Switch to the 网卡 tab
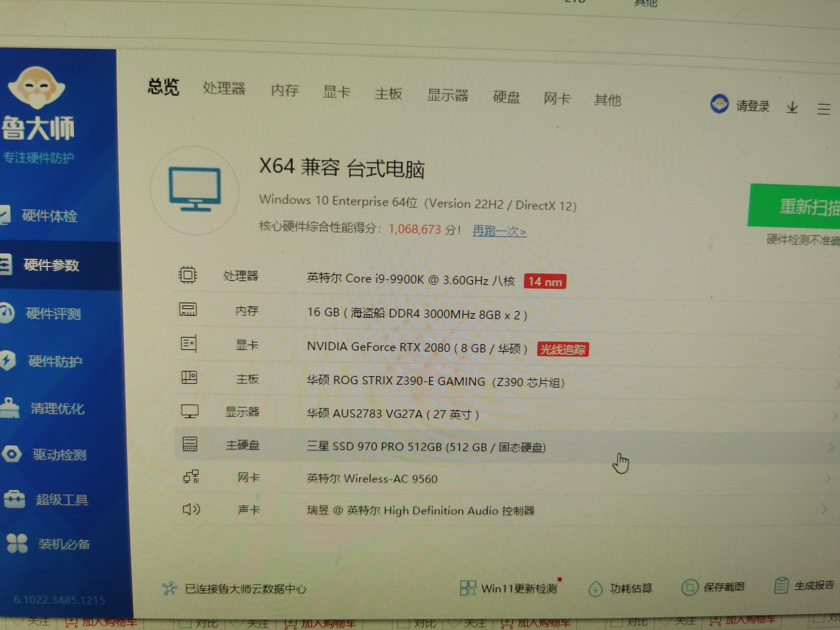This screenshot has height=630, width=840. (557, 98)
